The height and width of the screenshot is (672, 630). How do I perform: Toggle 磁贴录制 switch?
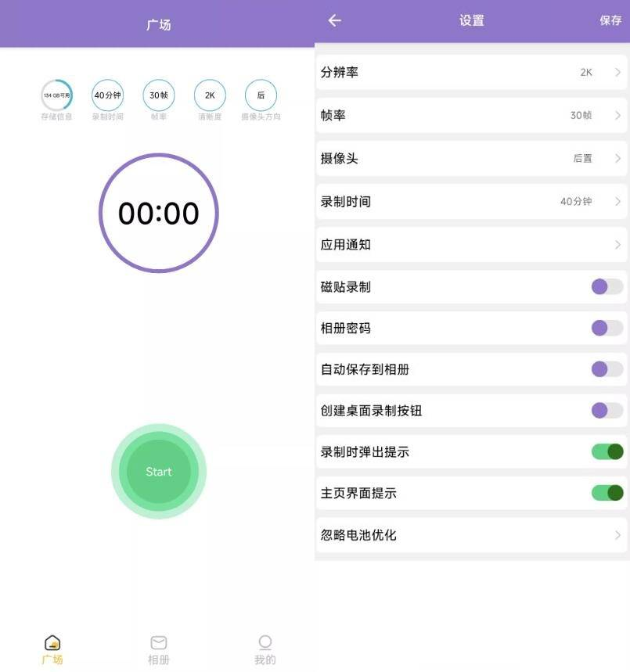click(607, 287)
